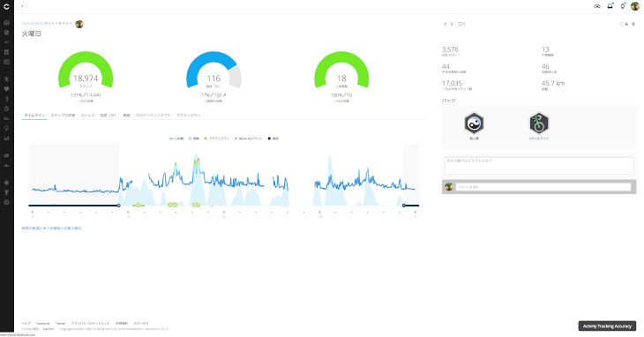Switch to the ストレス tab

point(87,116)
